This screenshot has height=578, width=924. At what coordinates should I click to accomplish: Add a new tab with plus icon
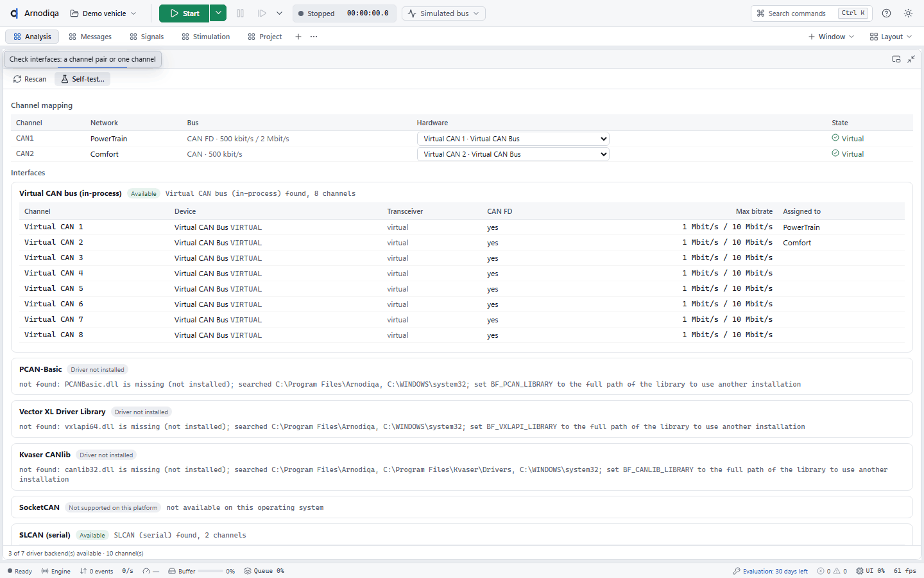[x=298, y=37]
